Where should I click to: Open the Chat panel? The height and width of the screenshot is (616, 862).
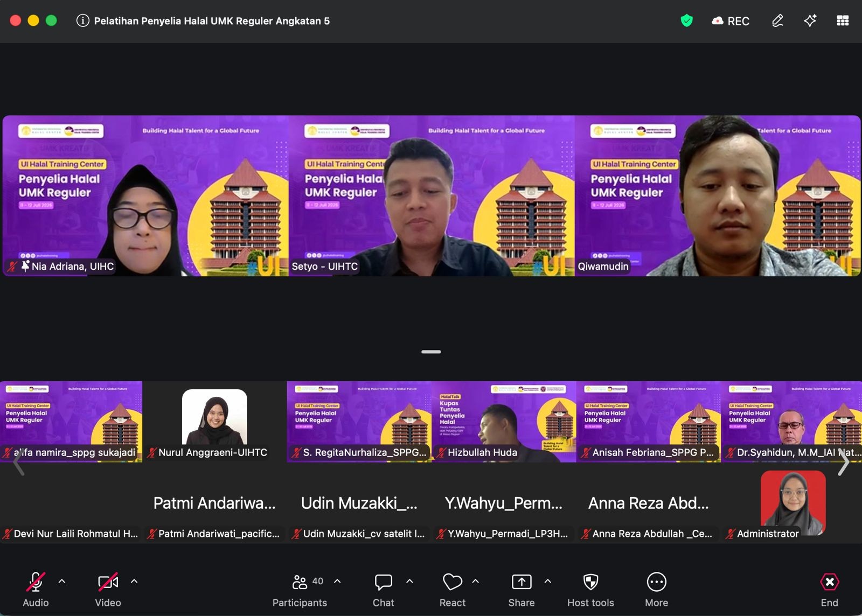(x=383, y=589)
